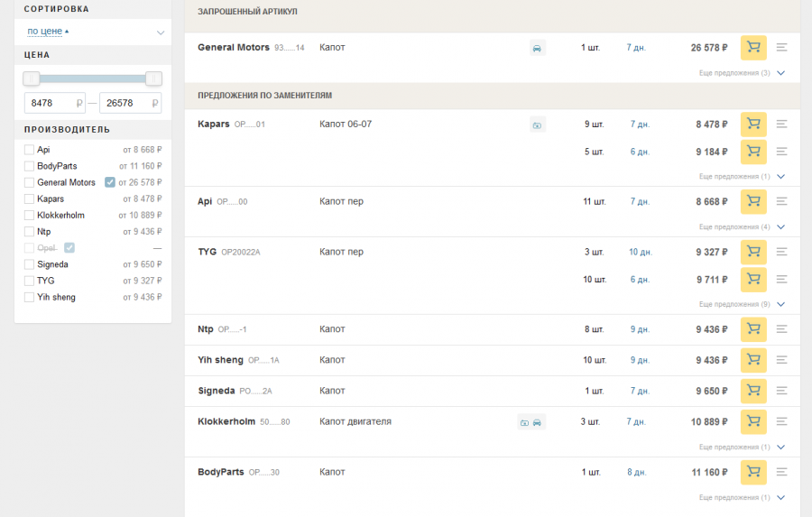Open details menu for Ntp row
The image size is (812, 517).
click(782, 329)
